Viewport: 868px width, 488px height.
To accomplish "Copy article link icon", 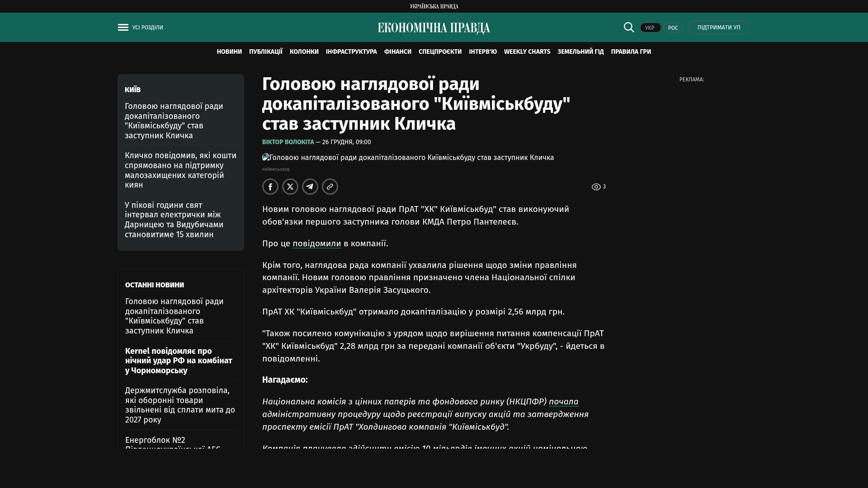I will (x=330, y=187).
